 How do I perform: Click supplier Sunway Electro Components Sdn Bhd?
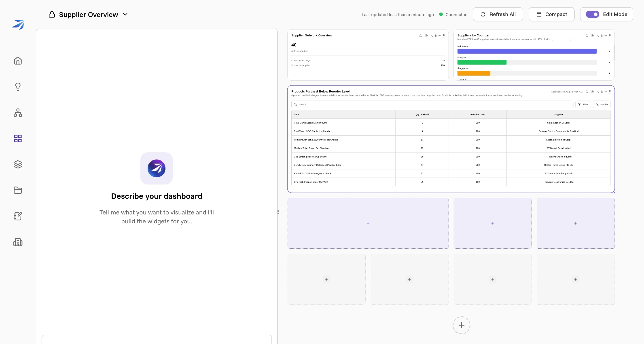click(x=559, y=131)
